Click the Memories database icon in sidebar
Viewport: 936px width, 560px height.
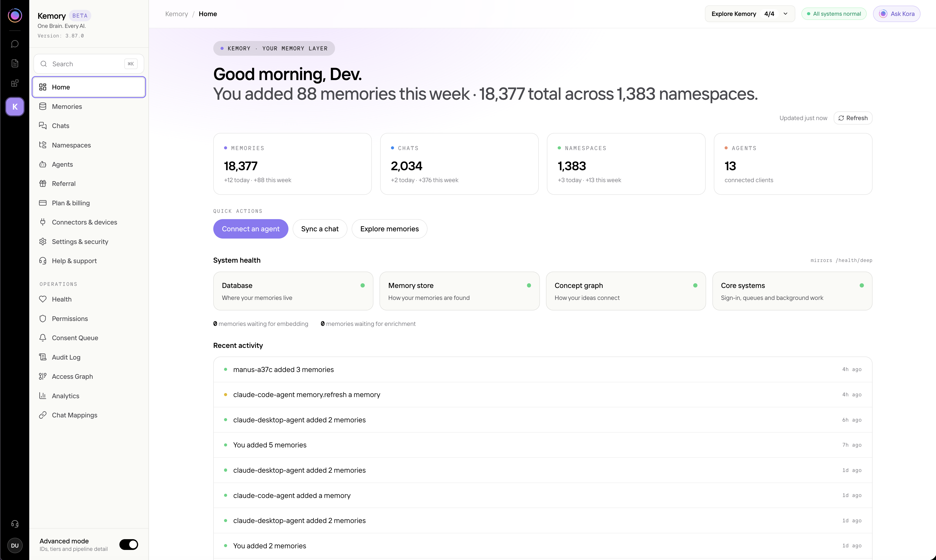click(x=43, y=107)
